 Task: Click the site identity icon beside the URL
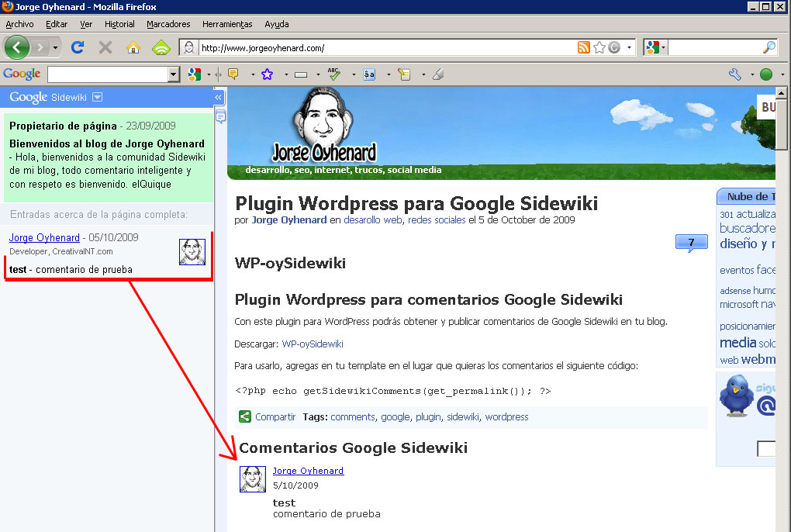pyautogui.click(x=188, y=47)
